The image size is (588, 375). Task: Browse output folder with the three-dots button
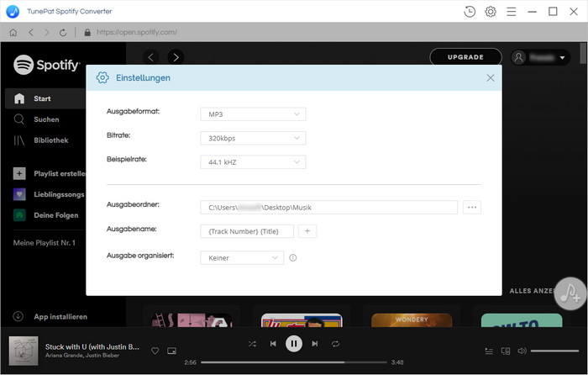click(x=472, y=207)
